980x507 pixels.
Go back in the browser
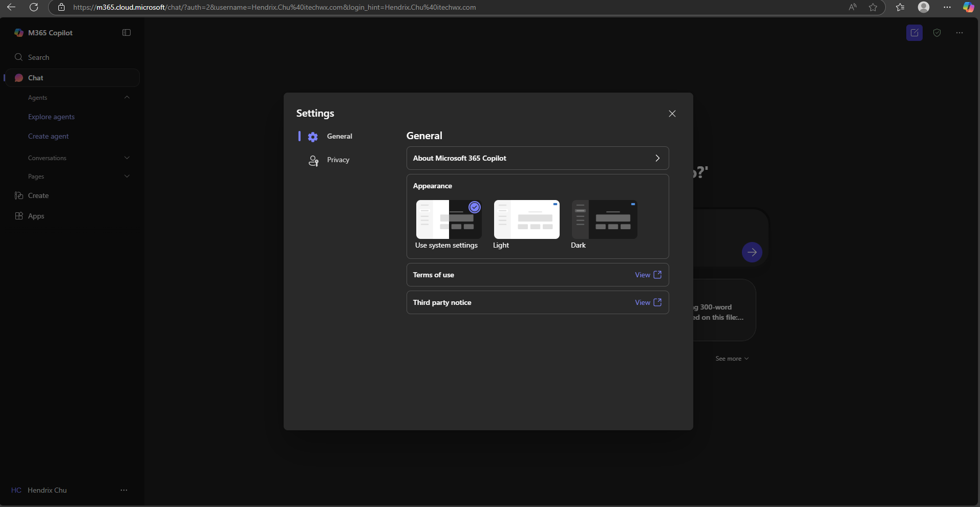click(11, 7)
